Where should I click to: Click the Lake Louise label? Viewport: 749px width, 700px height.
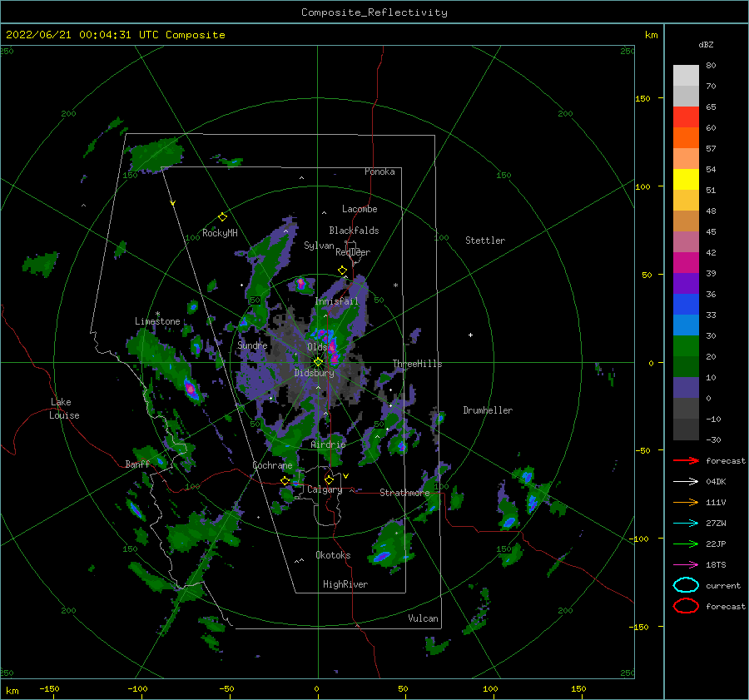(64, 409)
